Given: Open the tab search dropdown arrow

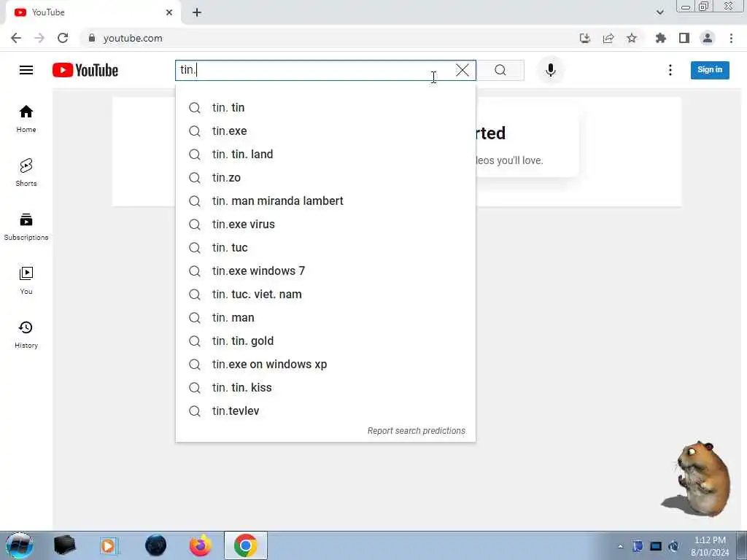Looking at the screenshot, I should coord(659,12).
